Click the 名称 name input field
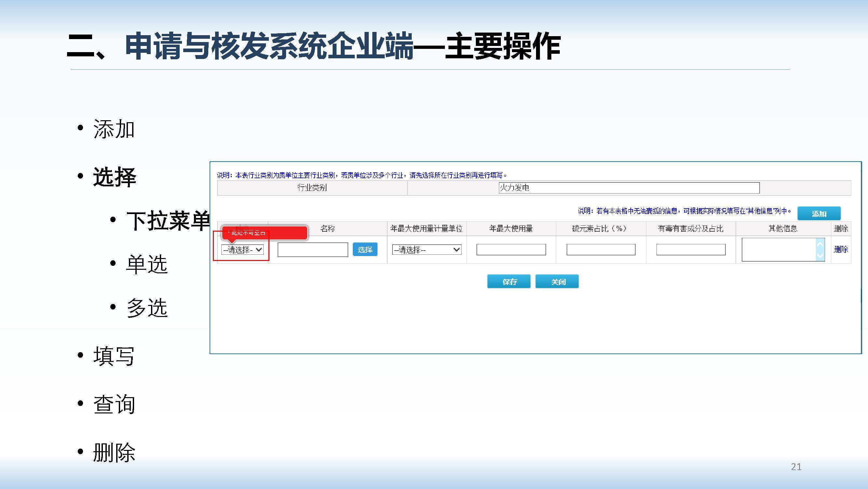 pos(313,250)
